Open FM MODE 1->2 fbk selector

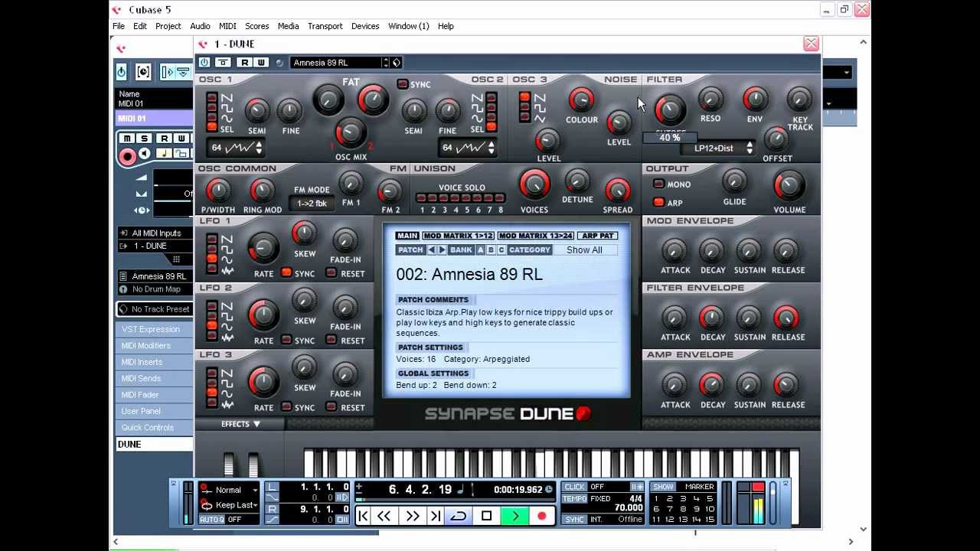(x=312, y=204)
